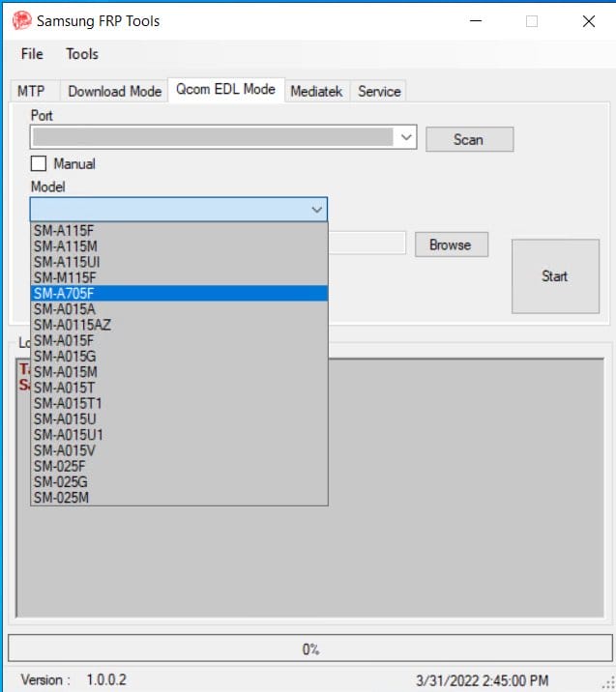Choose SM-A015V from the list
The height and width of the screenshot is (692, 616).
click(x=179, y=450)
